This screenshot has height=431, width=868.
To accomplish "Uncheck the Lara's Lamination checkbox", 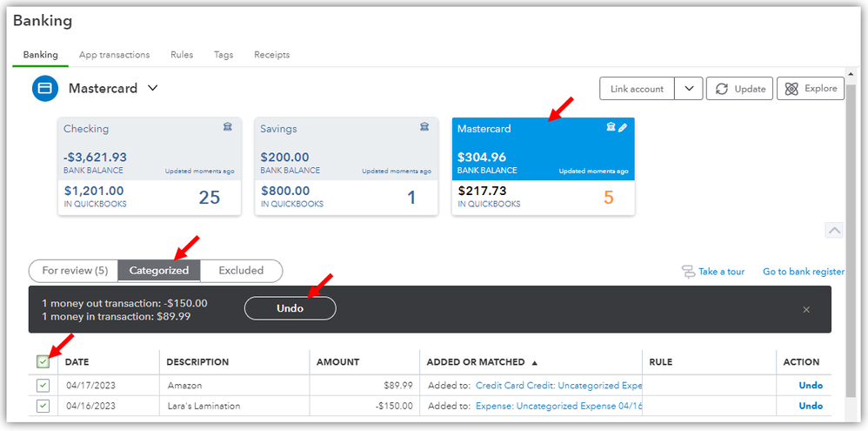I will (x=43, y=406).
